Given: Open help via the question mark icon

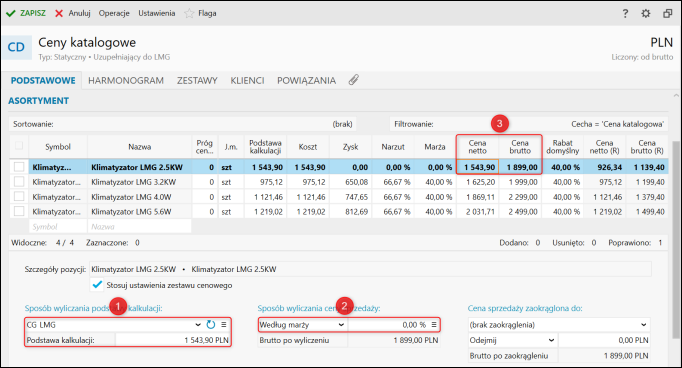Looking at the screenshot, I should point(625,13).
